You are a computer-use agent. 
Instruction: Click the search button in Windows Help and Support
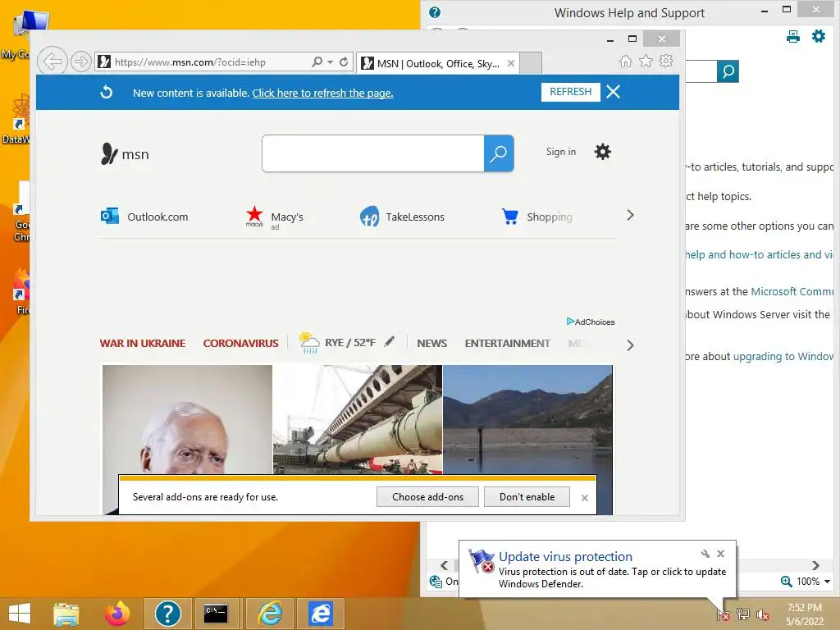tap(728, 71)
